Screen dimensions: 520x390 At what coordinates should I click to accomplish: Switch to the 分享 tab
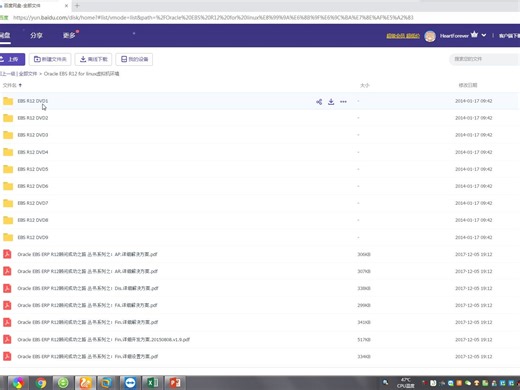36,35
